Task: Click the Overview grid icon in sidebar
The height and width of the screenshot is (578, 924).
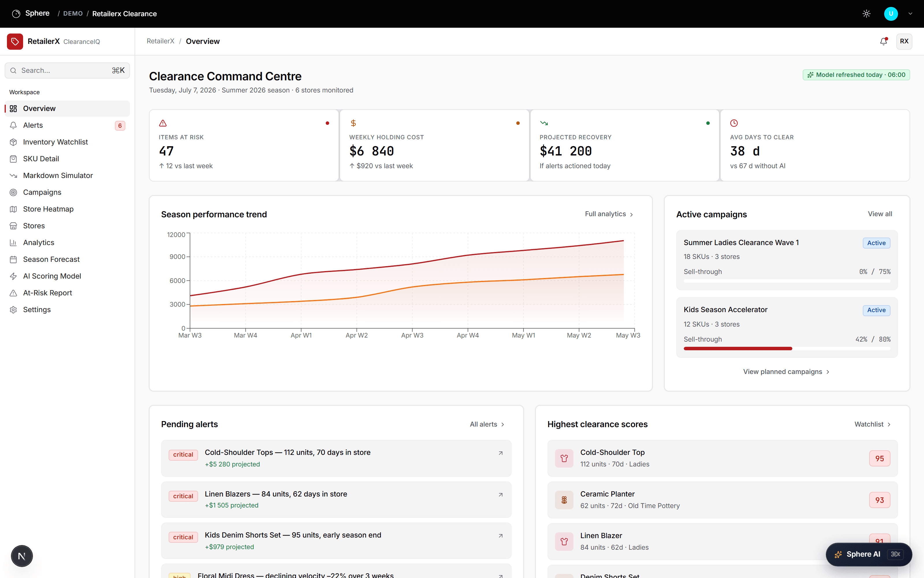Action: click(13, 109)
